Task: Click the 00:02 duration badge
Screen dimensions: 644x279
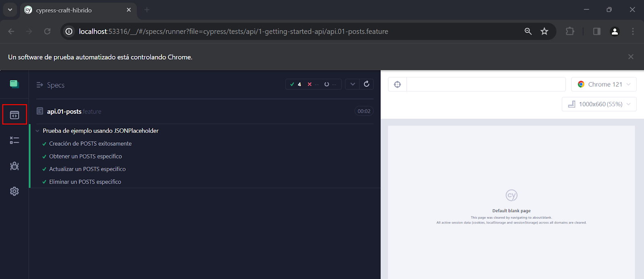Action: [x=364, y=111]
